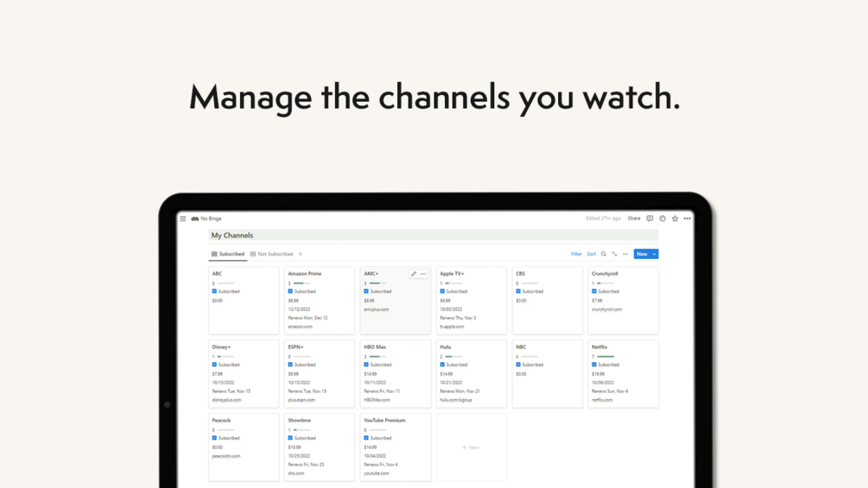Open the plus.espn.com link

[301, 400]
